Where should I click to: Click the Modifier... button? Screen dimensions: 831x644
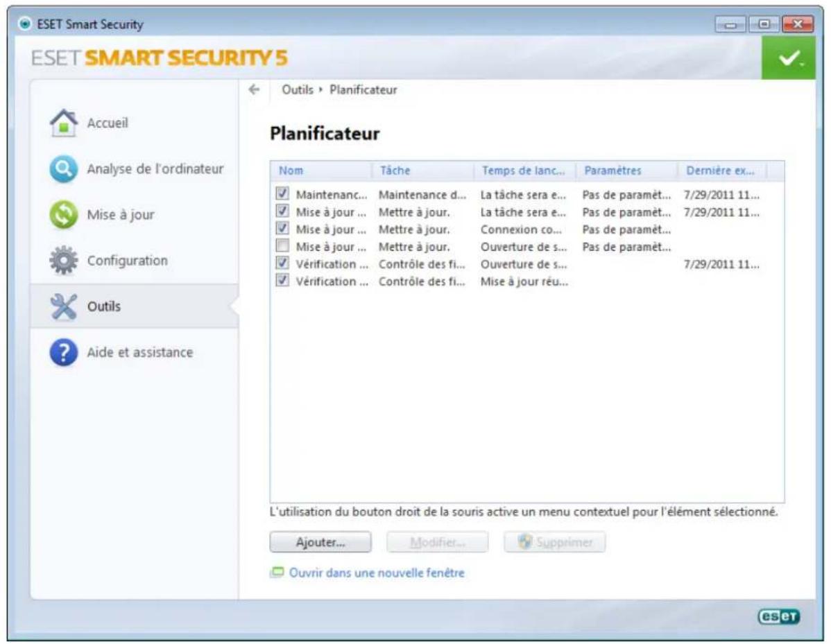pos(437,542)
